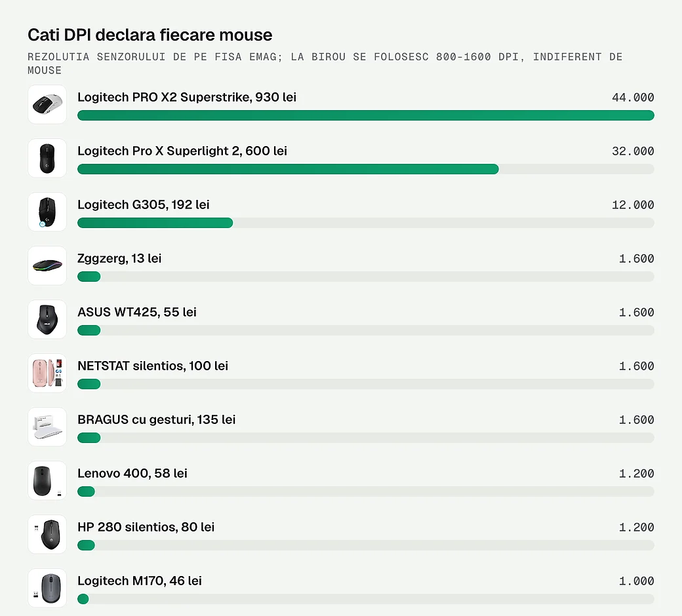Open the pink NETSTAT silentios mouse image

point(47,373)
